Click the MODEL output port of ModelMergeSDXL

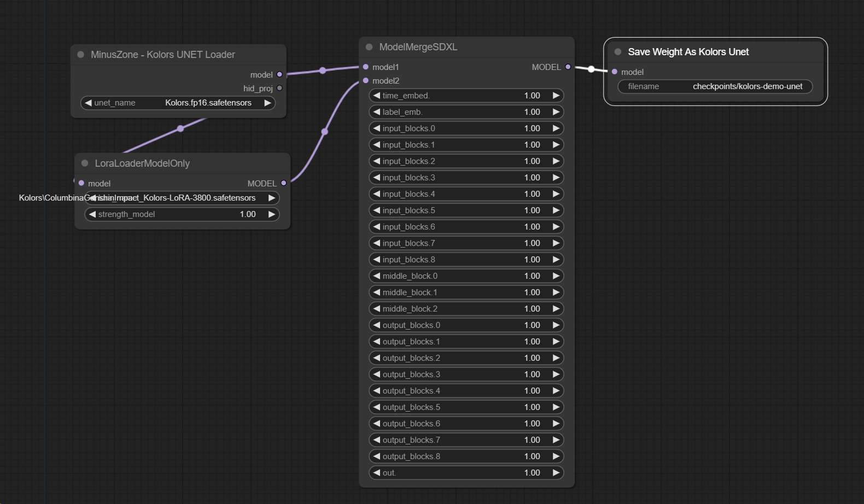click(568, 67)
